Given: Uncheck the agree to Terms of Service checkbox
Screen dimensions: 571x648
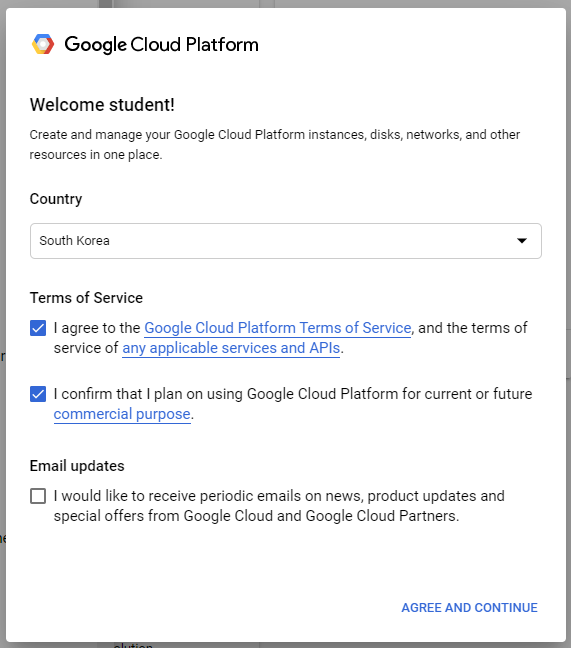Looking at the screenshot, I should 38,328.
